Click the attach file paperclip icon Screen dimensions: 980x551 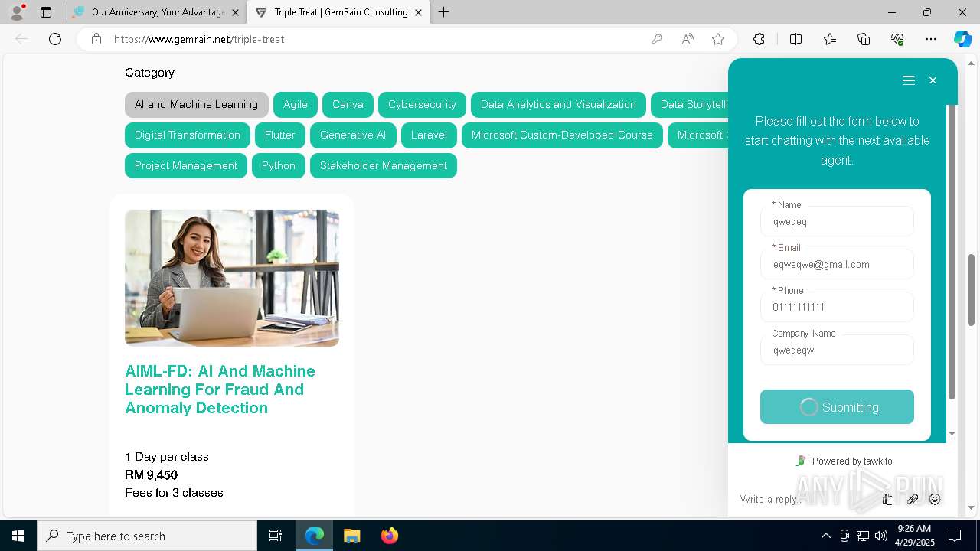[913, 499]
